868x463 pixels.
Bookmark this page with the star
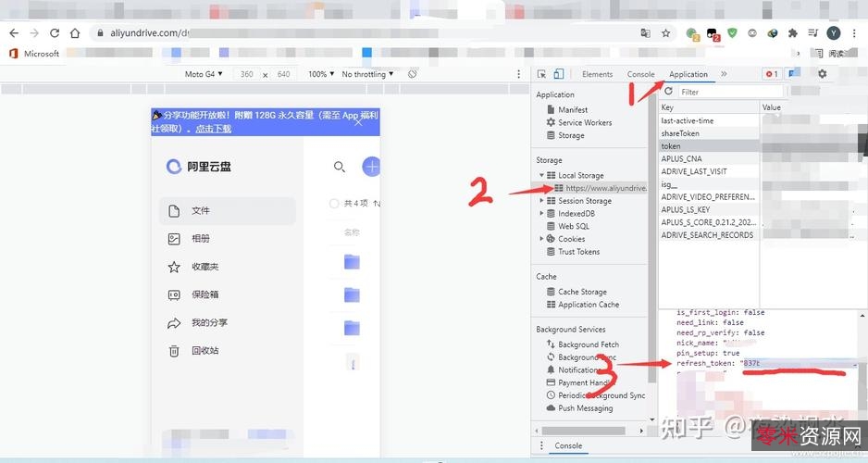(666, 33)
